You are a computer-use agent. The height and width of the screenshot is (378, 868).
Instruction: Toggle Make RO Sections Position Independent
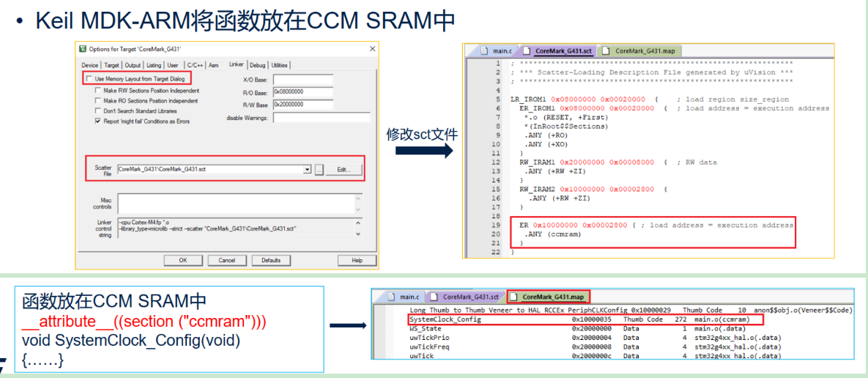(98, 100)
